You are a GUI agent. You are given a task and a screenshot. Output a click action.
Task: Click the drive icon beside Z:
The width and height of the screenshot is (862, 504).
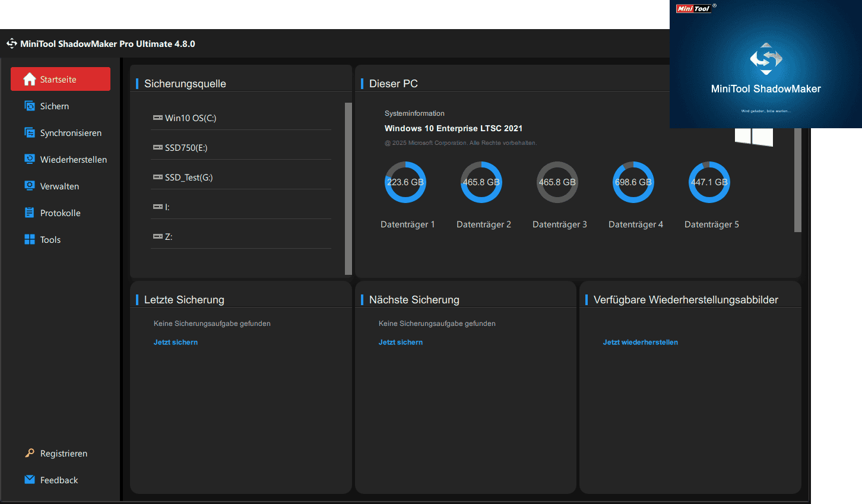[158, 236]
